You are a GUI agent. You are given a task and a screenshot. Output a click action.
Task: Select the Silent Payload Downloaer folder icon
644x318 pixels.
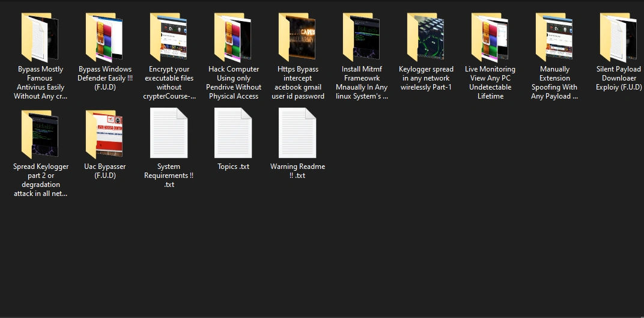pyautogui.click(x=619, y=37)
